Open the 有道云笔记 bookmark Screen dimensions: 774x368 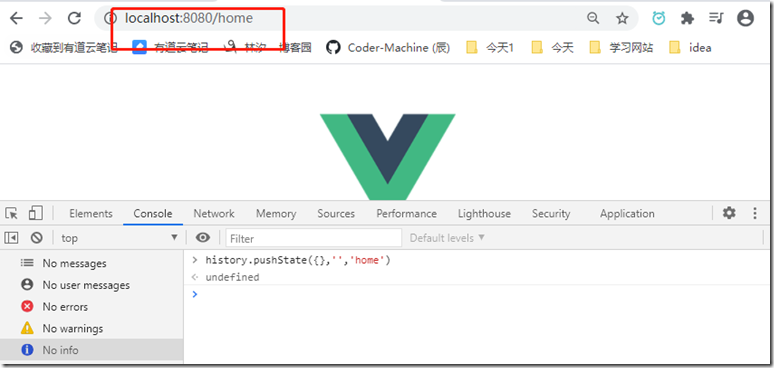pos(171,47)
